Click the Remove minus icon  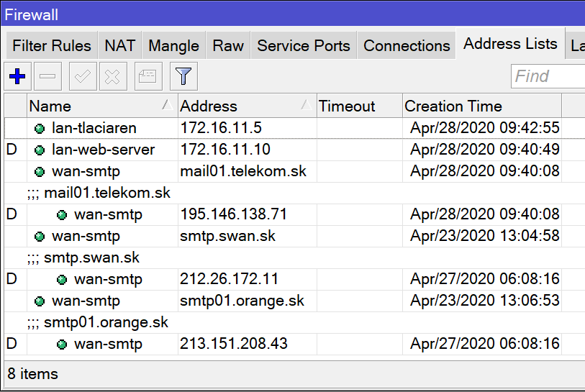click(47, 76)
